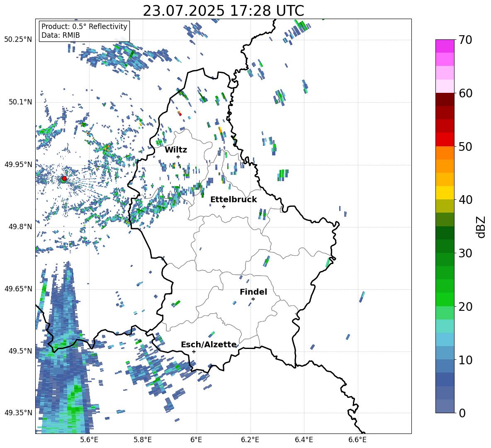491x448 pixels.
Task: Click the 49.5°N latitude tick label
Action: tap(20, 351)
